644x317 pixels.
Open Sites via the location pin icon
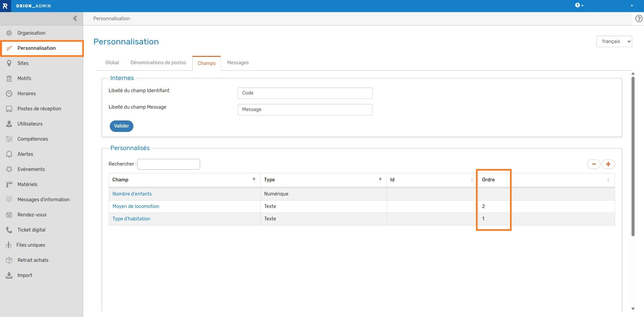point(9,63)
